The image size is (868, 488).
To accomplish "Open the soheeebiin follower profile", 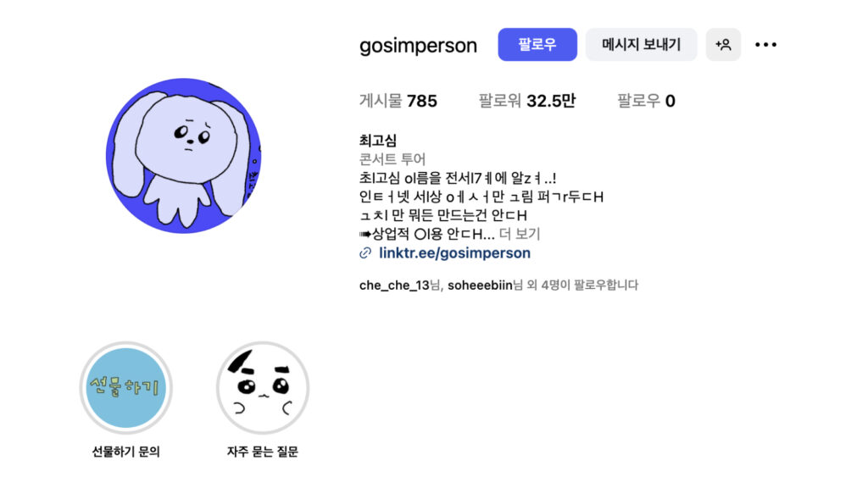I will click(480, 285).
